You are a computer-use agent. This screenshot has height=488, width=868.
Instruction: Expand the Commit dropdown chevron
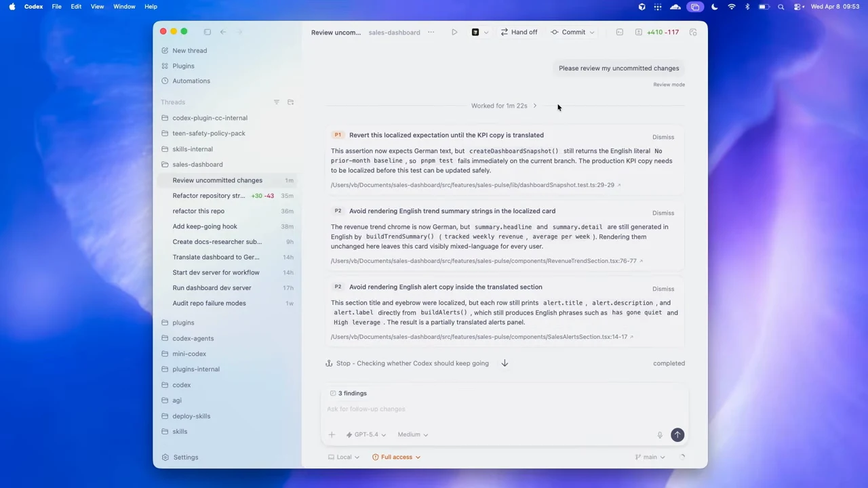[x=592, y=32]
